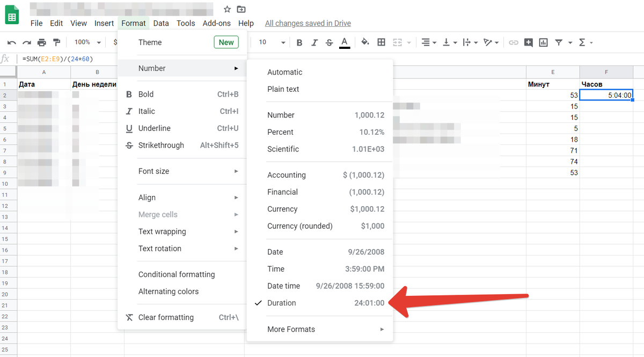Screen dimensions: 644x357
Task: Open the Functions sigma menu
Action: (585, 42)
